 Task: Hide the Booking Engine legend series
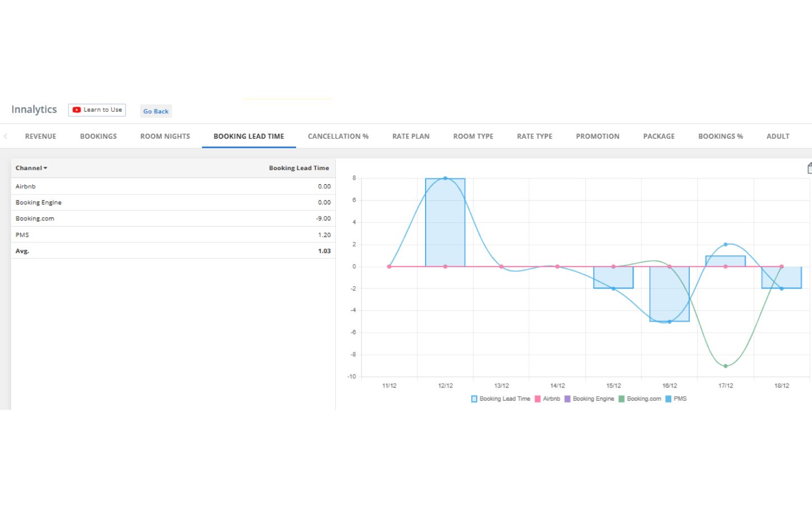click(589, 399)
